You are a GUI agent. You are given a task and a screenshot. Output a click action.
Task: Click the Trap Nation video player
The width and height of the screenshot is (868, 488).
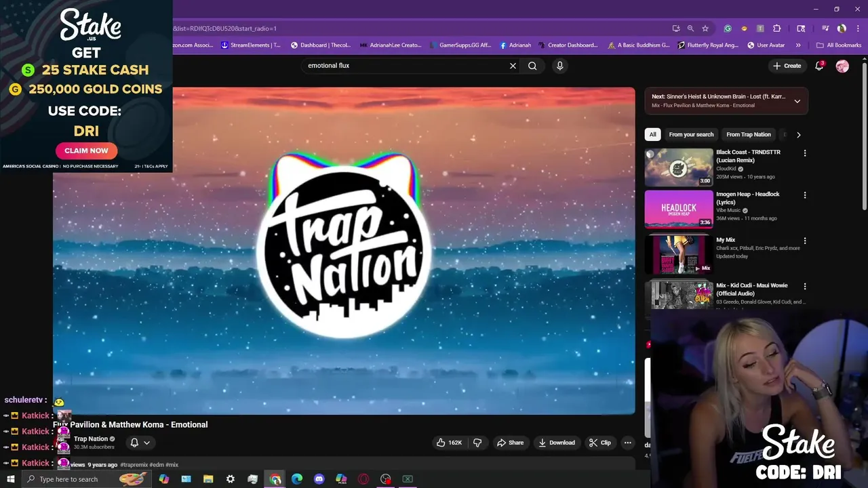344,251
